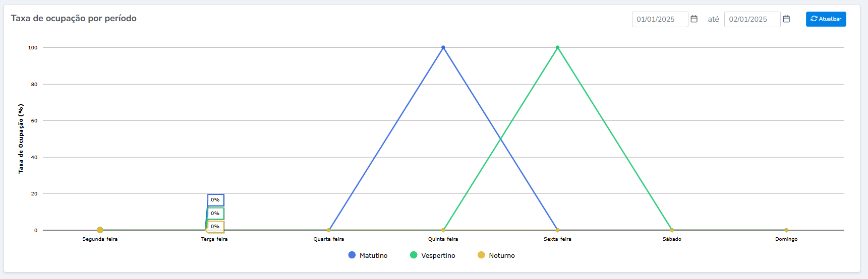Screen dimensions: 868x279
Task: Select the Vespertino peak point at Sexta-feira
Action: coord(557,48)
